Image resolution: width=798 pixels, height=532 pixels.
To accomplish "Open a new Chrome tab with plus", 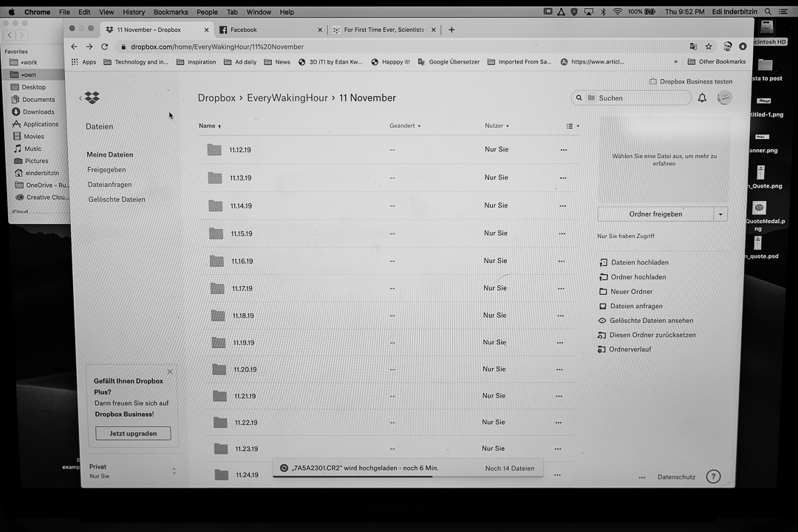I will (451, 30).
